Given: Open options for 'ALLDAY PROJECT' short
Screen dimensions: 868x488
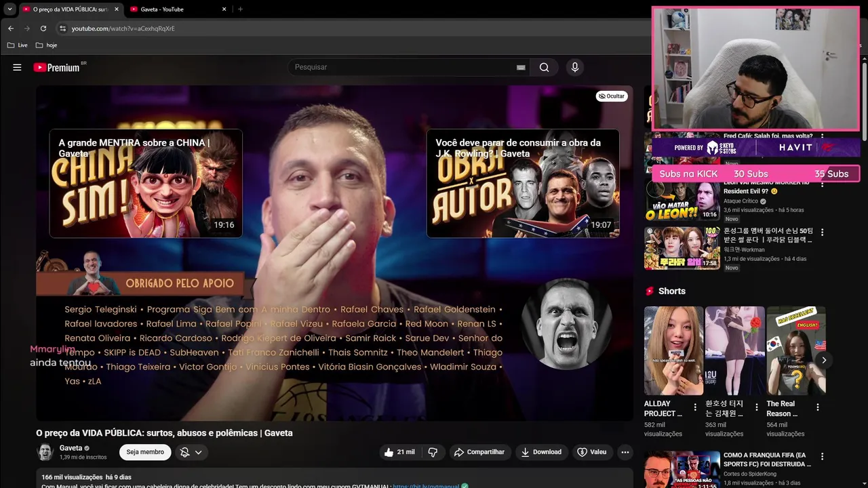Looking at the screenshot, I should click(695, 407).
